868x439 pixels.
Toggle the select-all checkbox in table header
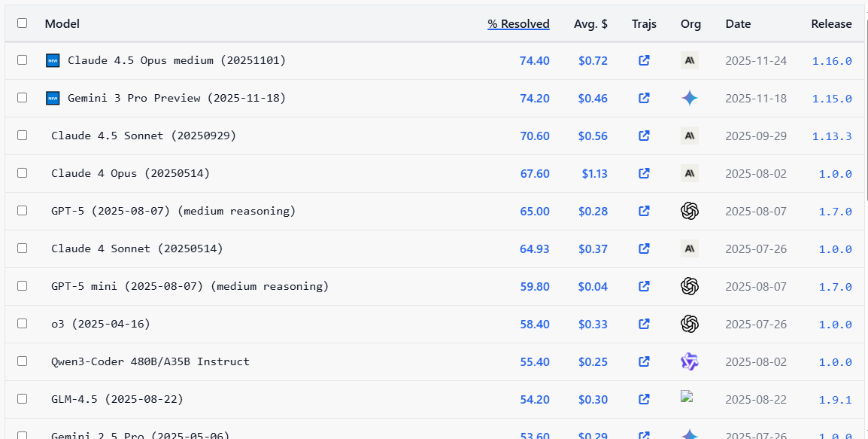[x=23, y=23]
